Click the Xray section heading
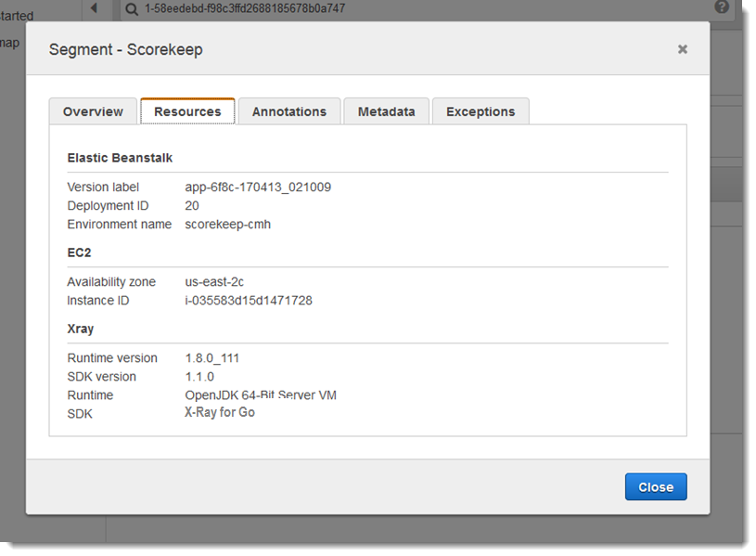 coord(80,328)
